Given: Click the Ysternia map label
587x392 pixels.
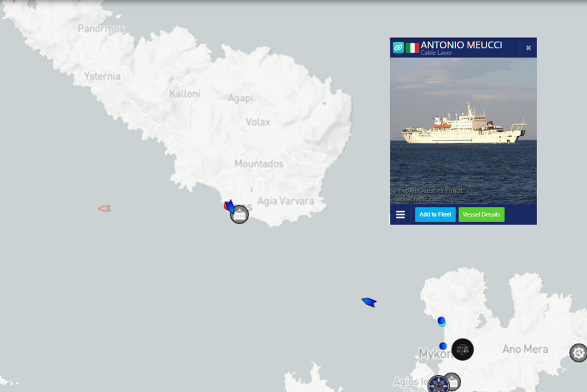Looking at the screenshot, I should pyautogui.click(x=102, y=76).
